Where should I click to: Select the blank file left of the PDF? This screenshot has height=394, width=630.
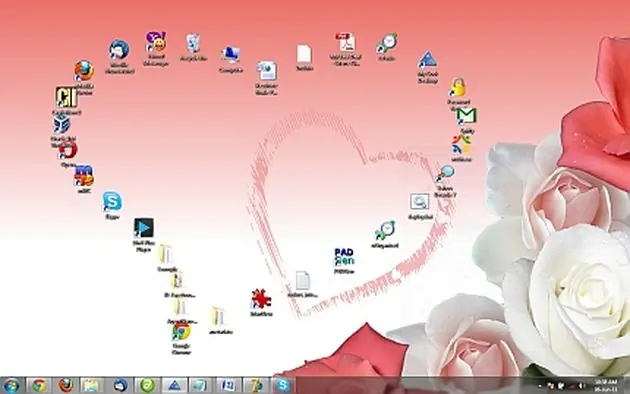point(304,54)
